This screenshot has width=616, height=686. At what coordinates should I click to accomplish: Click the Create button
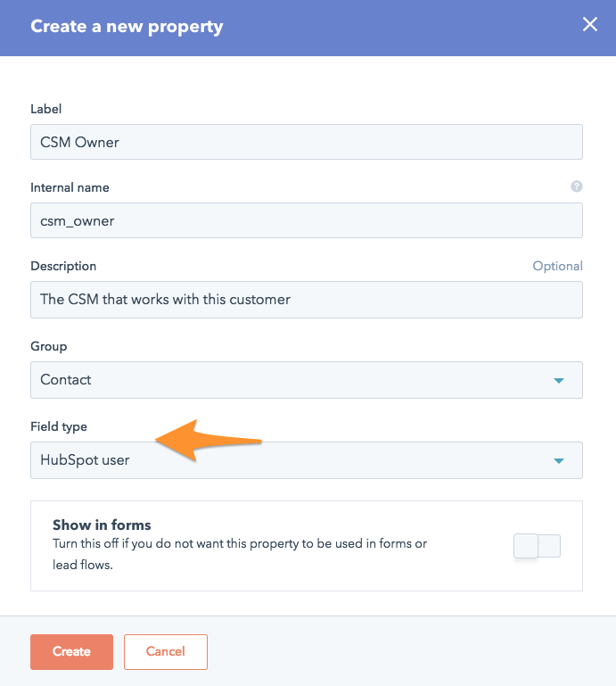(x=71, y=651)
